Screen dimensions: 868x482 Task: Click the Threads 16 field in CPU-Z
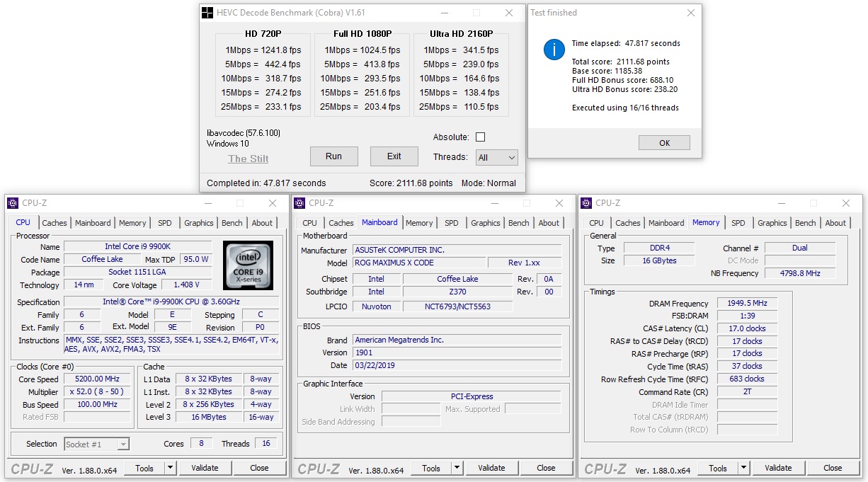pos(266,444)
